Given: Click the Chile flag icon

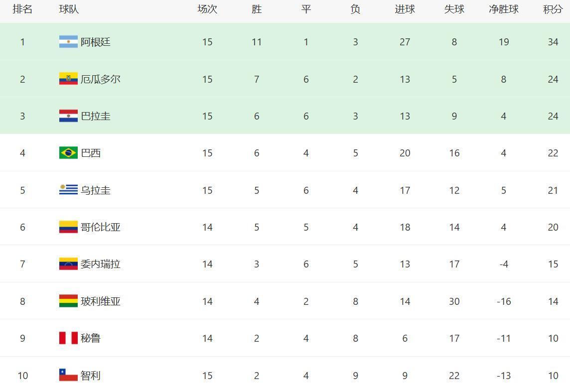Looking at the screenshot, I should (x=68, y=375).
